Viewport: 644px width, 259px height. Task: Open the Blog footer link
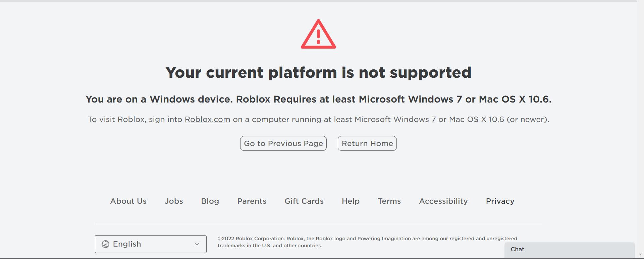[210, 201]
